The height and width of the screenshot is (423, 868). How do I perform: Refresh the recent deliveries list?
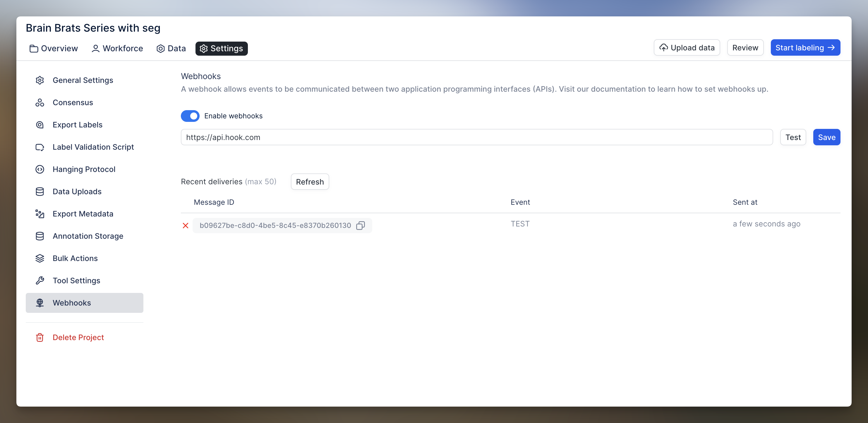(310, 182)
